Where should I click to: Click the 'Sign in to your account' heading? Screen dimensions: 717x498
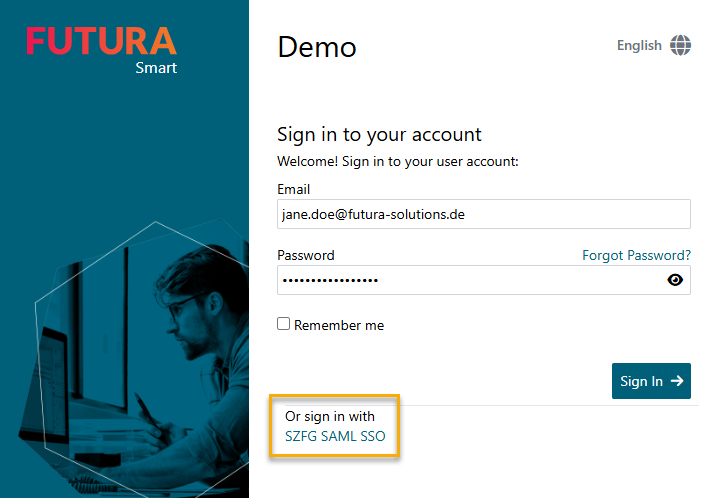(379, 134)
